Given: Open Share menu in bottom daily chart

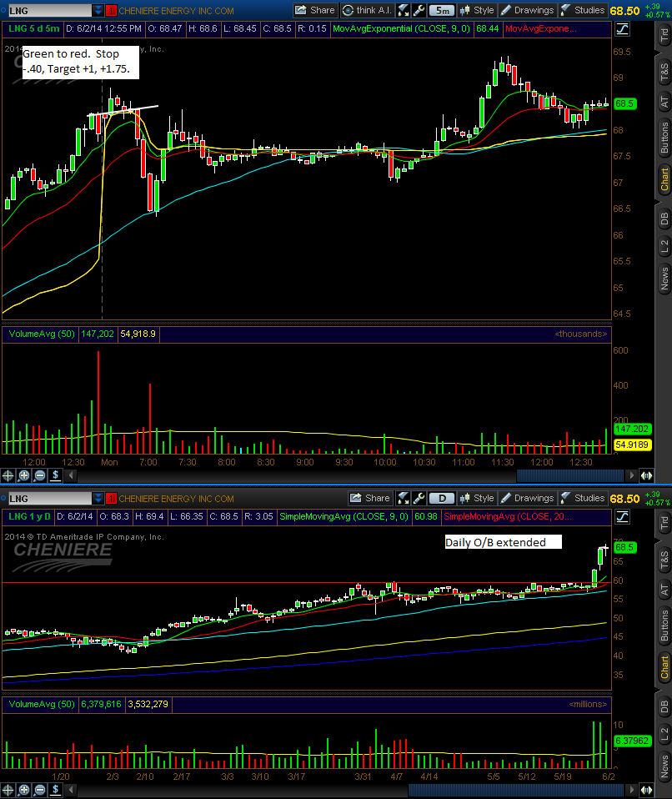Looking at the screenshot, I should 370,499.
